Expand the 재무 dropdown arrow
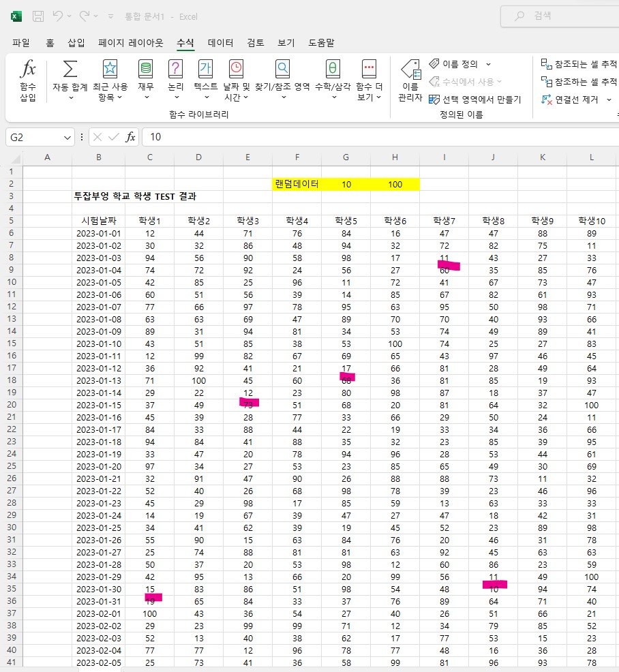The image size is (619, 672). [146, 97]
